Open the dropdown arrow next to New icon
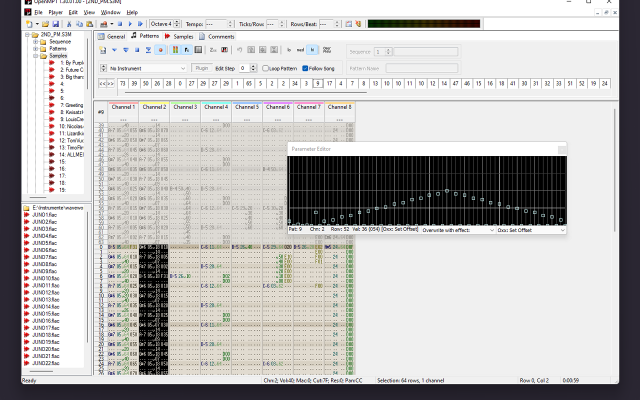 (x=37, y=24)
